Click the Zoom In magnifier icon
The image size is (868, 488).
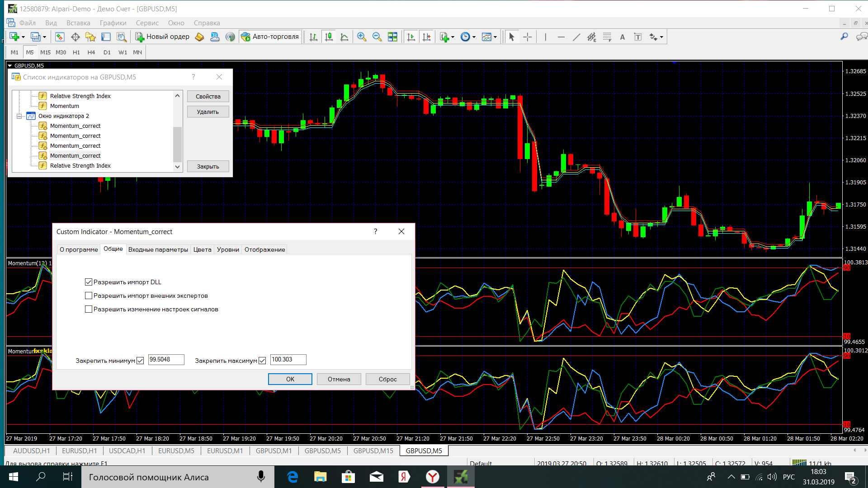tap(362, 37)
